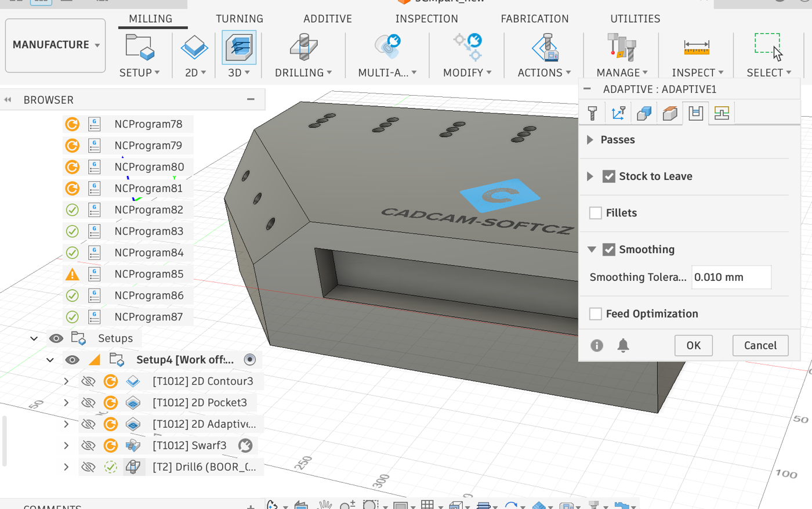The height and width of the screenshot is (509, 812).
Task: Open the Geometry tab in Adaptive dialog
Action: point(644,113)
